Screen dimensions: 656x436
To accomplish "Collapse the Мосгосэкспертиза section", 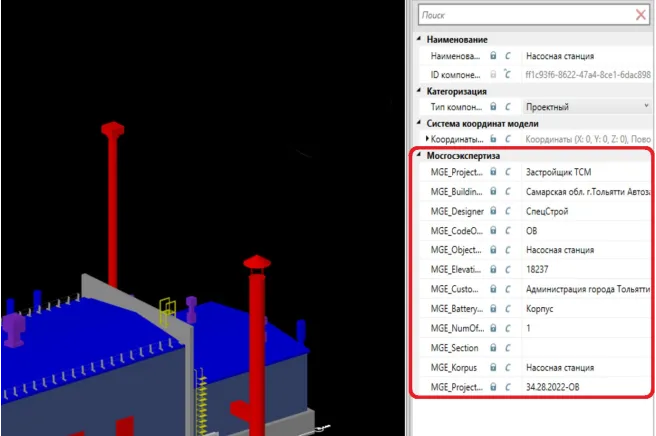I will (x=419, y=156).
